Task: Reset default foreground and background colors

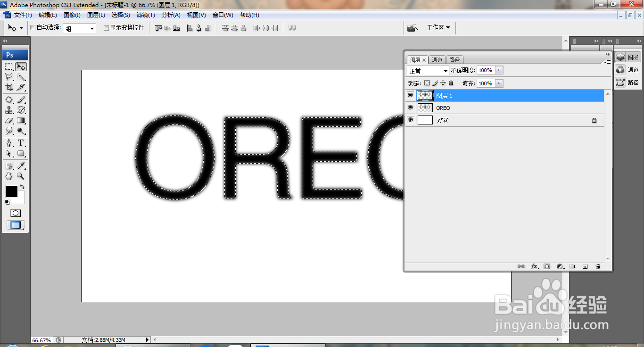Action: 7,202
